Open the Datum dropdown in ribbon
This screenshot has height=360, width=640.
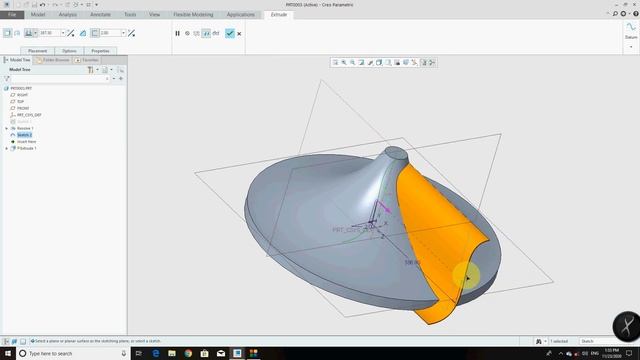click(x=631, y=47)
